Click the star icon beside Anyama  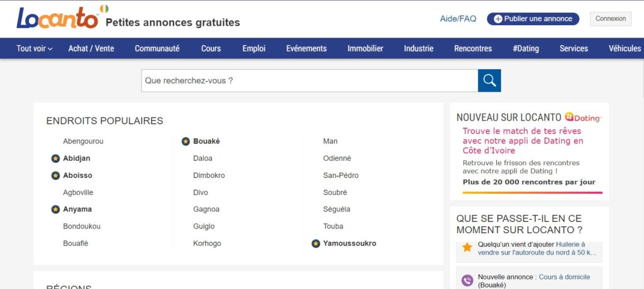pyautogui.click(x=55, y=209)
